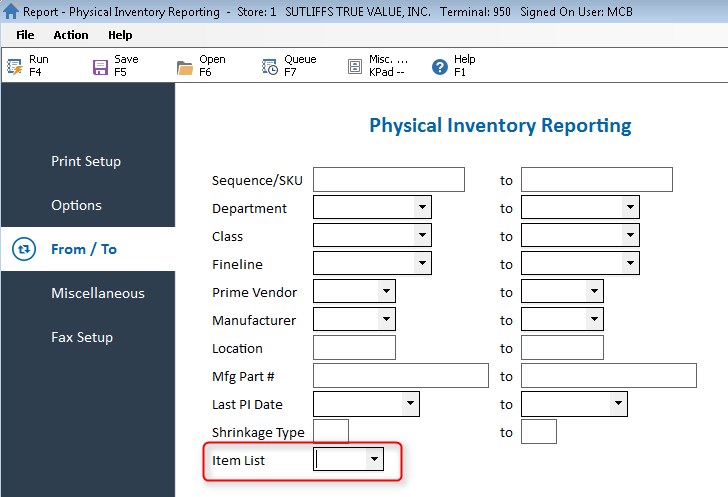Click the starting Sequence/SKU input field
Viewport: 728px width, 497px height.
pyautogui.click(x=388, y=180)
